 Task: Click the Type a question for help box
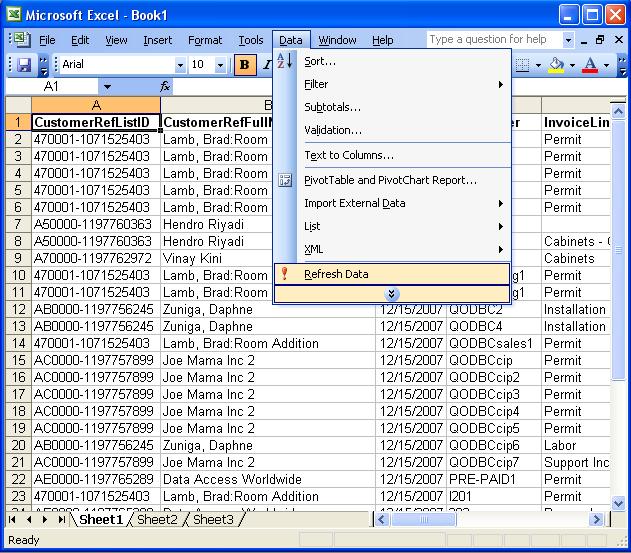click(x=495, y=39)
